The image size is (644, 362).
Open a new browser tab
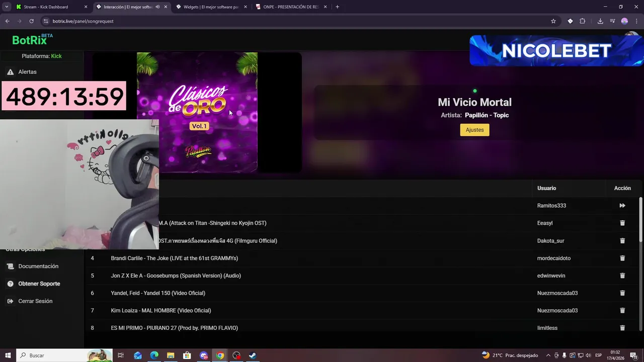click(x=337, y=7)
